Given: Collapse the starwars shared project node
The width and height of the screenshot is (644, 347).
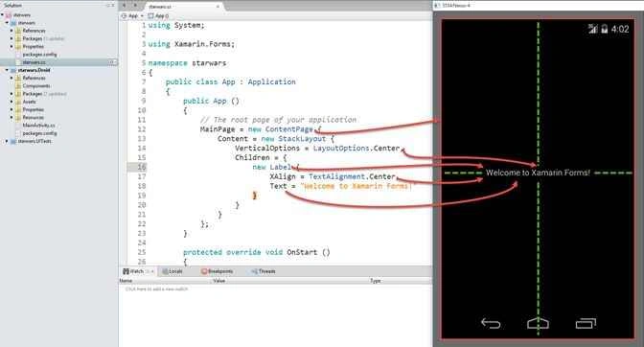Looking at the screenshot, I should click(7, 23).
